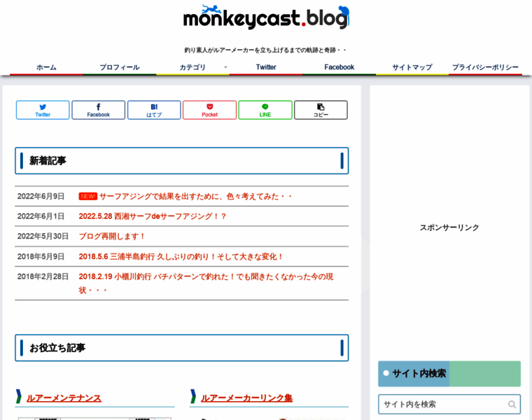Image resolution: width=532 pixels, height=420 pixels.
Task: Open the ルアーメーカーリンク集 link
Action: click(246, 398)
